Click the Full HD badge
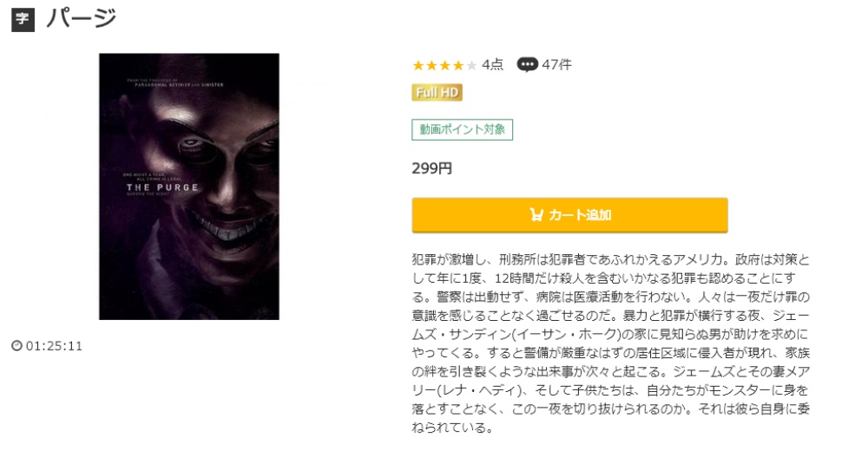 tap(437, 92)
